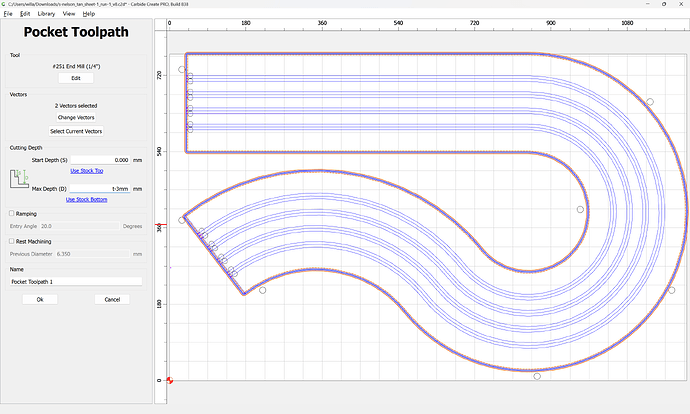Focus the Start Depth input field
The image size is (690, 414).
coord(100,160)
